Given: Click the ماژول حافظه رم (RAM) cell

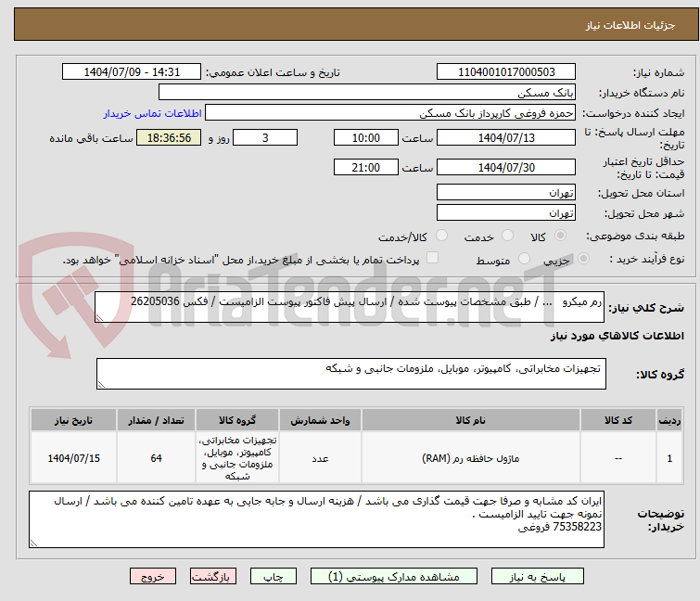Looking at the screenshot, I should [471, 458].
